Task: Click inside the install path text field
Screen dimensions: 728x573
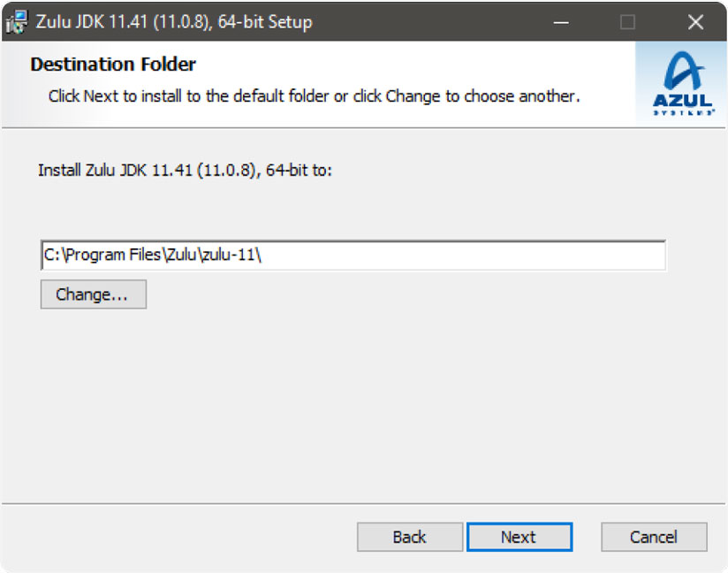Action: pyautogui.click(x=442, y=256)
